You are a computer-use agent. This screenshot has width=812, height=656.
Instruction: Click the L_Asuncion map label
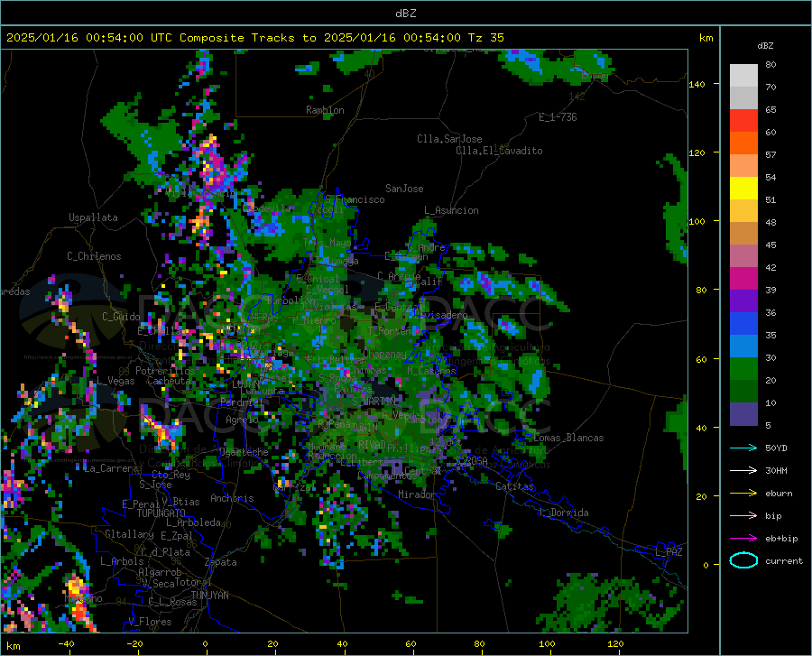point(451,210)
